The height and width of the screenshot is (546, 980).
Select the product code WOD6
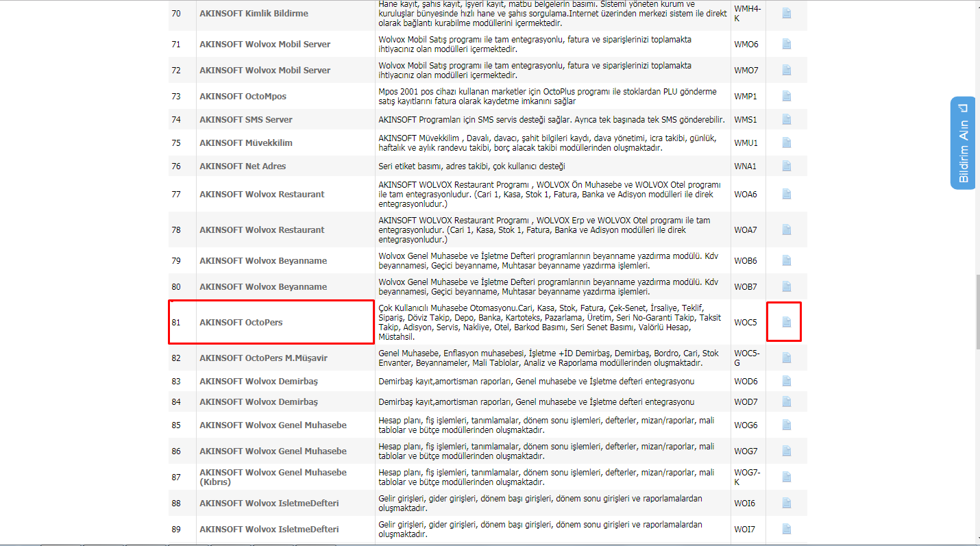745,381
